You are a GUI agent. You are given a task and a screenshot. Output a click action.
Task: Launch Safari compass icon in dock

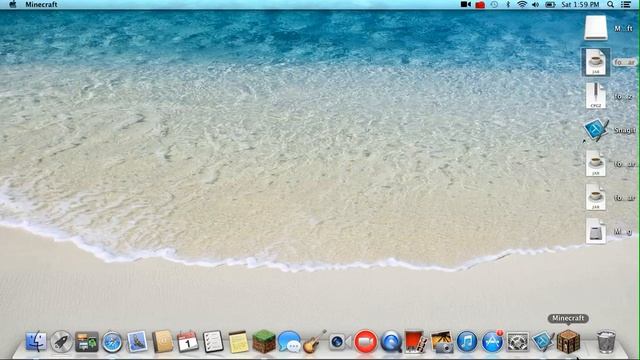[x=112, y=342]
